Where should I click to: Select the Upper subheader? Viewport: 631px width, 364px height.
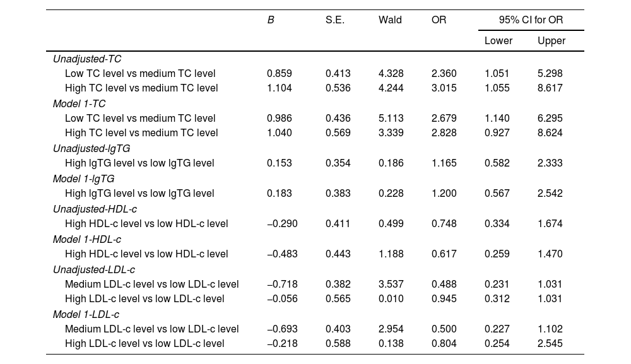(x=551, y=41)
